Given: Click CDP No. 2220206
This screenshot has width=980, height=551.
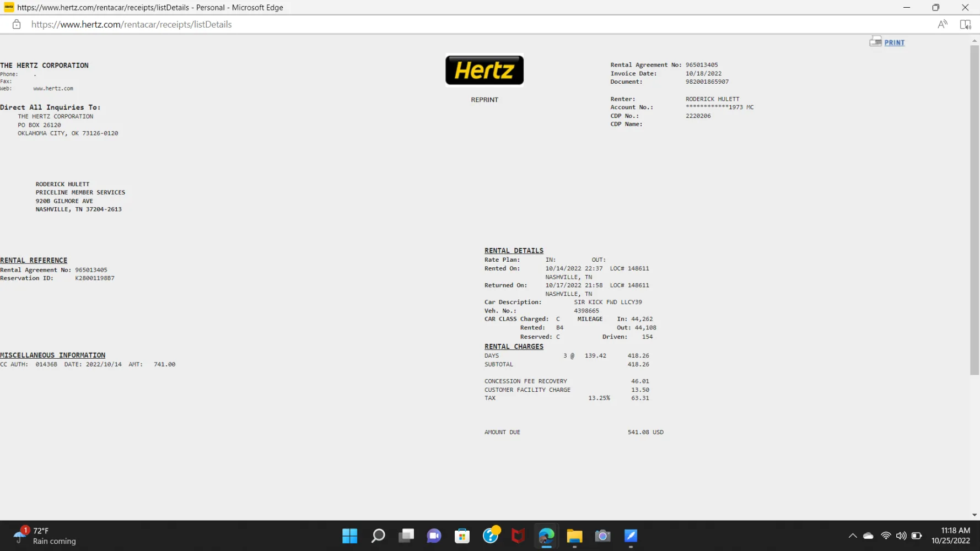Looking at the screenshot, I should [698, 116].
